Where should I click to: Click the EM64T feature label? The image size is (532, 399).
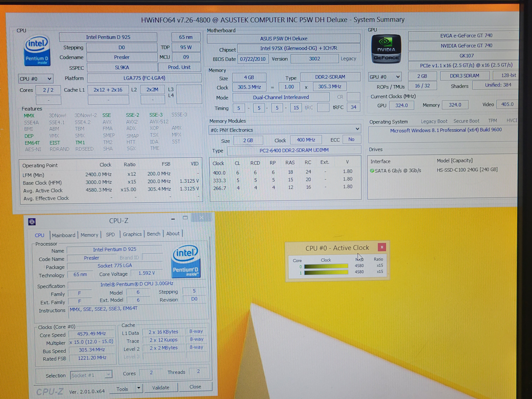[32, 143]
